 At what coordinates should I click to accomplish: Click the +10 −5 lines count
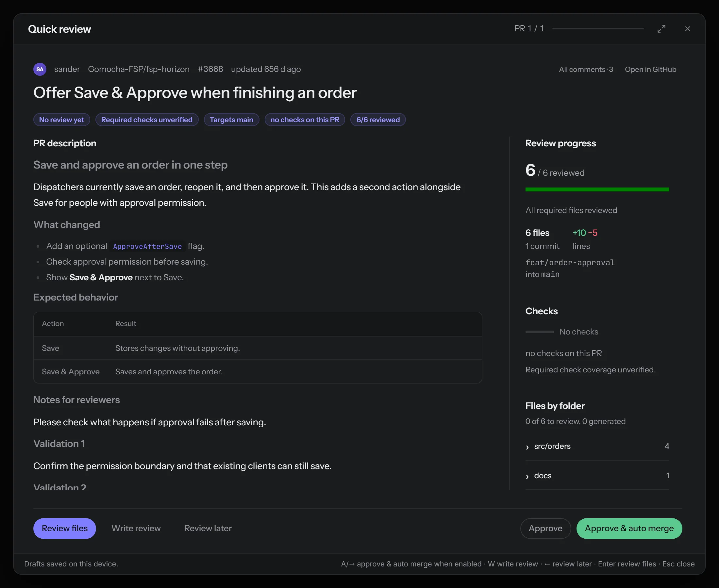point(585,233)
